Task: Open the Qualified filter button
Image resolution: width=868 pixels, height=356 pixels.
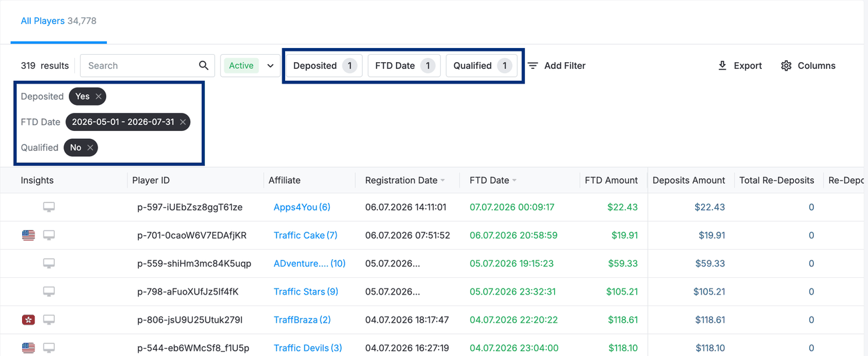Action: (481, 65)
